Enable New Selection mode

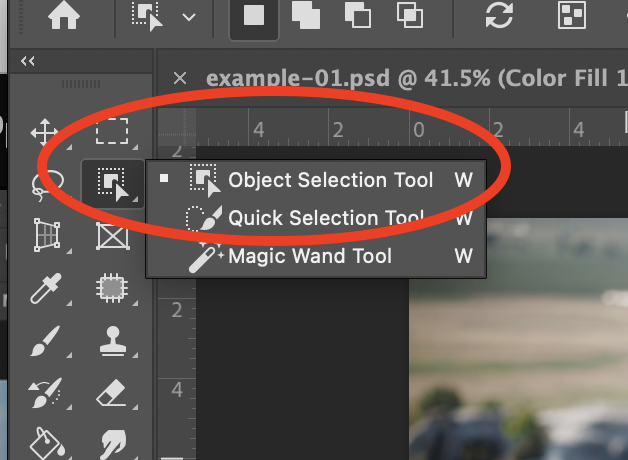click(x=254, y=17)
